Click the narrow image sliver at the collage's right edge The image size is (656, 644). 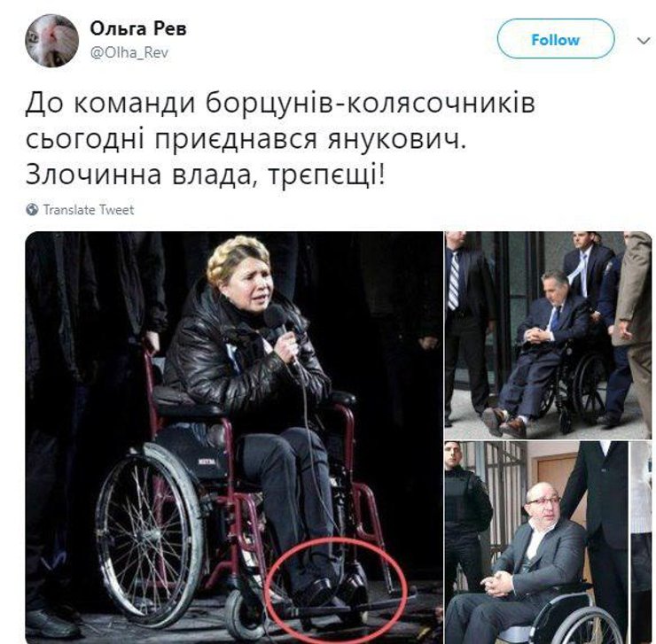coord(641,543)
